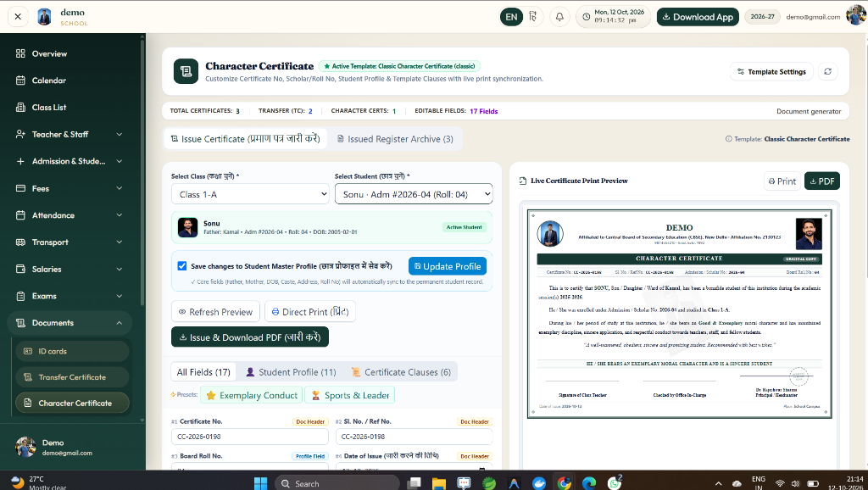This screenshot has width=868, height=490.
Task: Click the Calendar icon in sidebar
Action: pos(20,81)
